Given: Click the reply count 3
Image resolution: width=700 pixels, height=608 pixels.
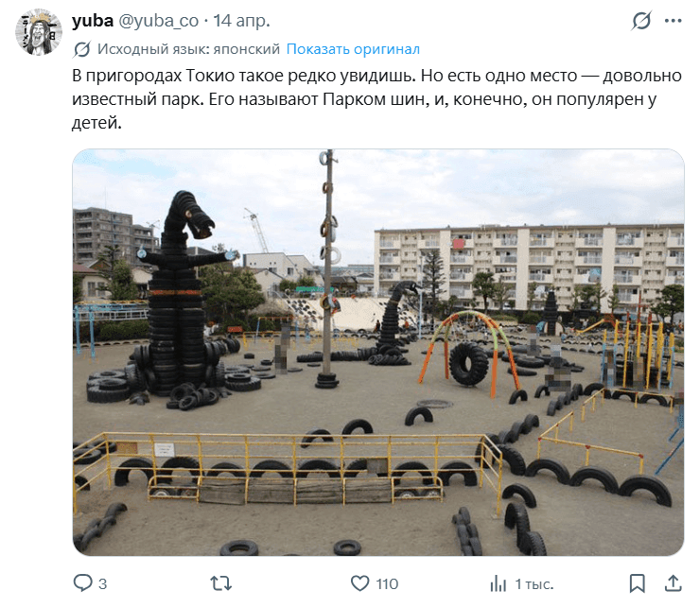Looking at the screenshot, I should (x=102, y=584).
